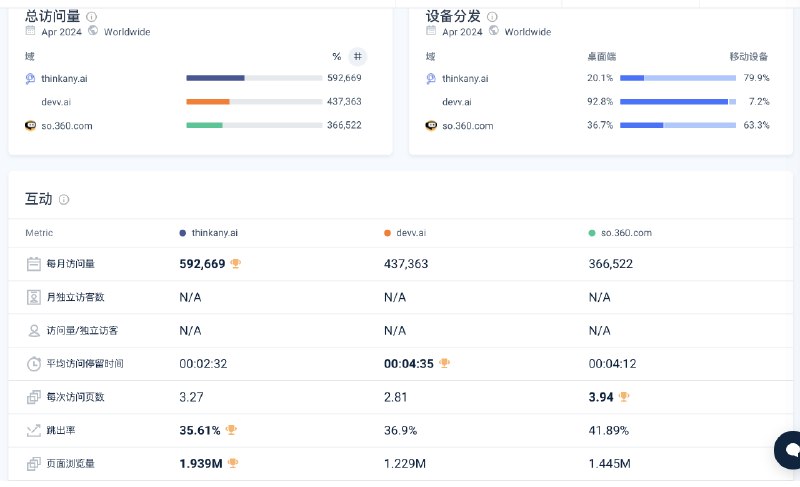800x487 pixels.
Task: Click trophy icon beside 592,669
Action: tap(235, 264)
